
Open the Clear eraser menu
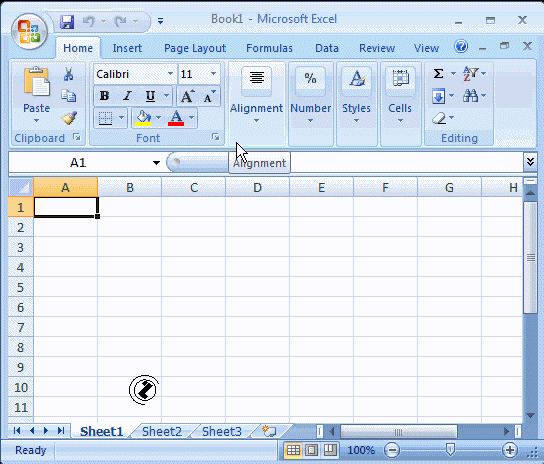coord(443,118)
